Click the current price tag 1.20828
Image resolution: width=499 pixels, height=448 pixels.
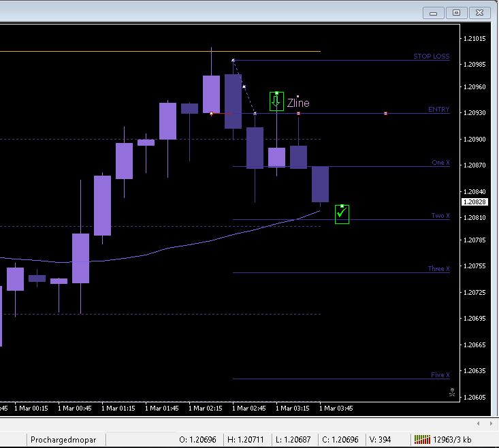click(474, 202)
